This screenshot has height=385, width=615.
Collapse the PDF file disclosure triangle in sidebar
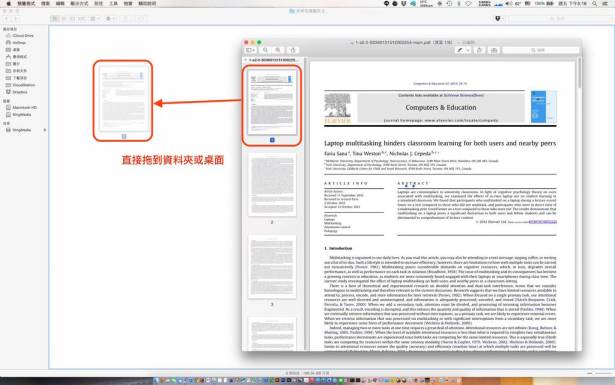point(246,60)
